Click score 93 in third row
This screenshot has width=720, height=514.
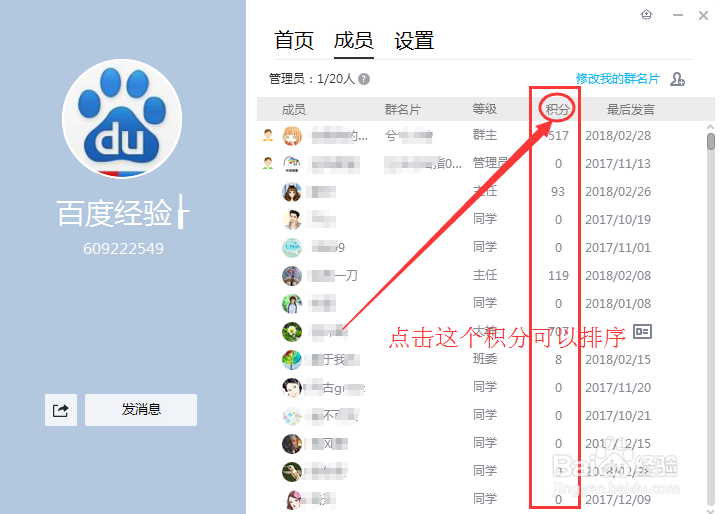(558, 192)
